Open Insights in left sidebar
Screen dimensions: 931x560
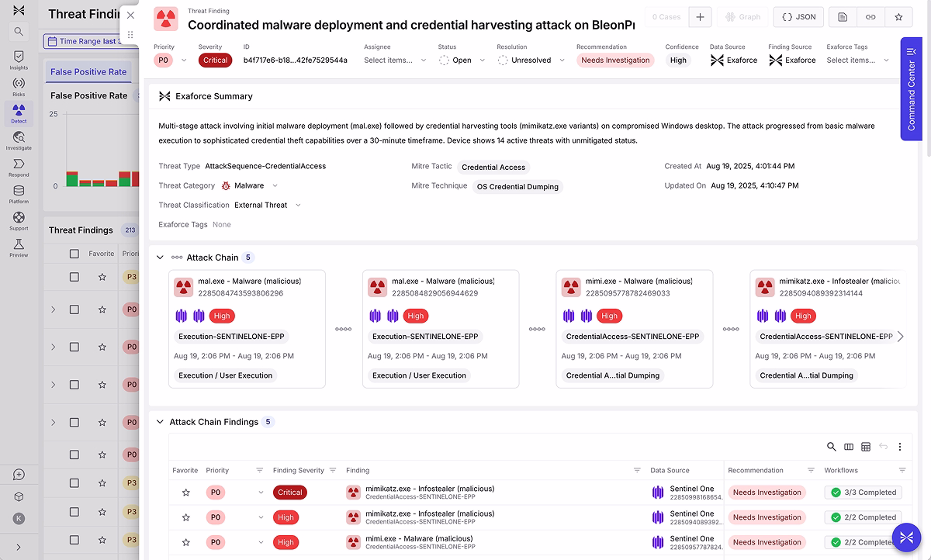pyautogui.click(x=19, y=60)
